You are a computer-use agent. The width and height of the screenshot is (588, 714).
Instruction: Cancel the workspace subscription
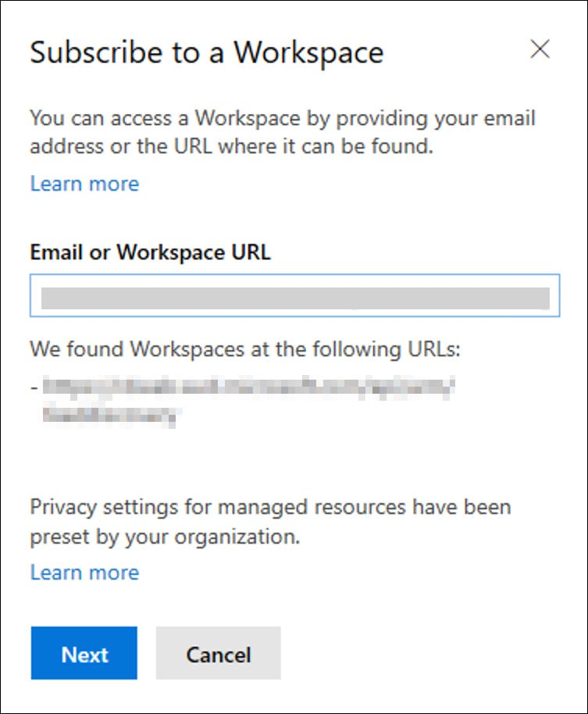click(218, 653)
